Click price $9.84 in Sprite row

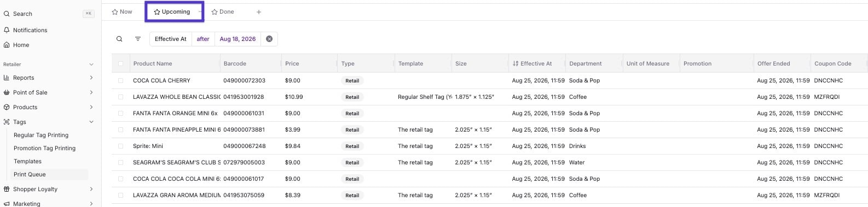point(293,146)
